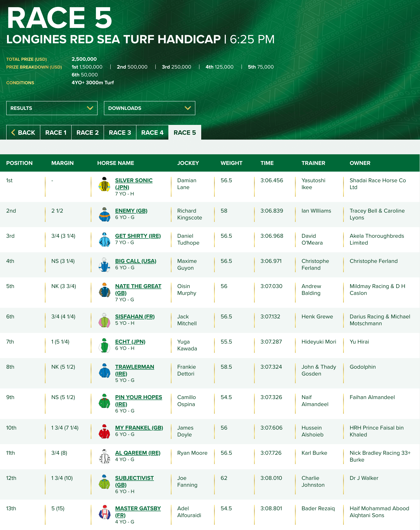Open the AL QAREEM (IRE) link
The width and height of the screenshot is (420, 530).
tap(138, 453)
